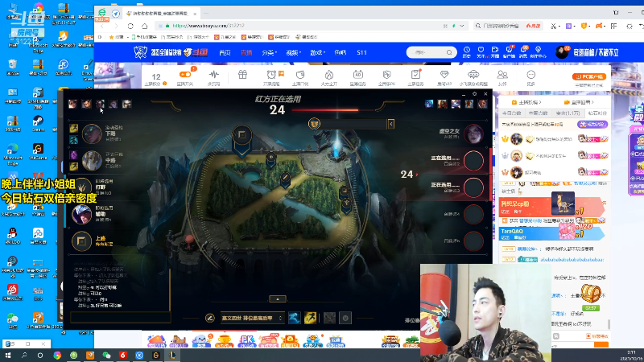Screen dimensions: 644x362
Task: Open the gift box icon in Douyu toolbar
Action: click(243, 75)
